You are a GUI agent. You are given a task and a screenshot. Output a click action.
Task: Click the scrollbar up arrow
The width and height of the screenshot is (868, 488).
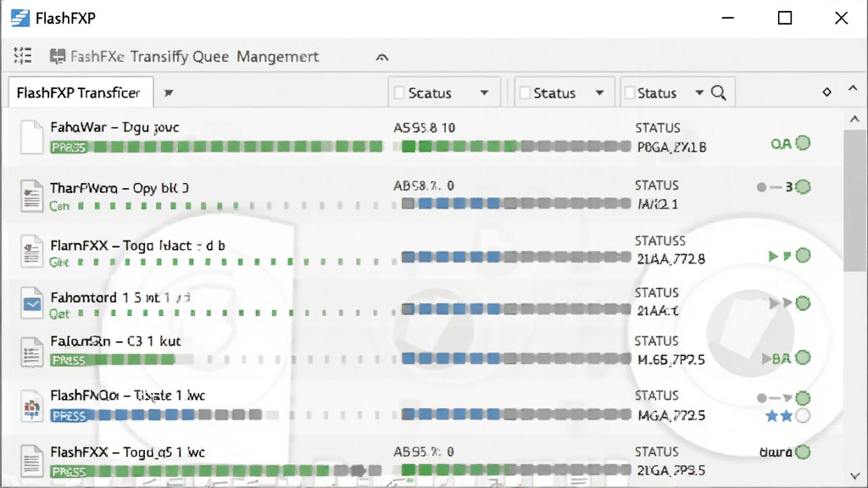(x=854, y=119)
